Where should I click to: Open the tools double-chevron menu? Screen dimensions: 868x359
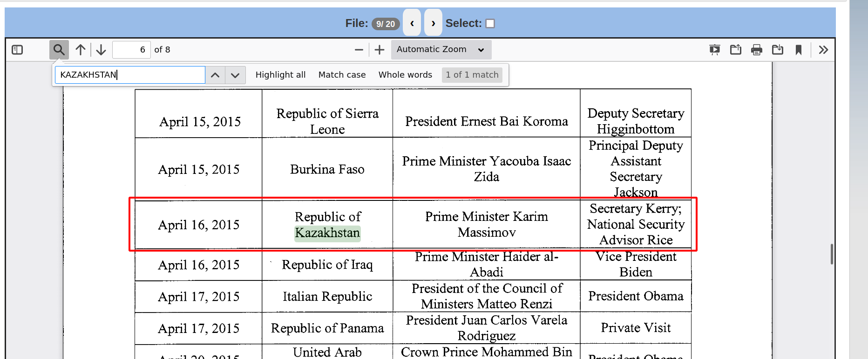tap(823, 50)
